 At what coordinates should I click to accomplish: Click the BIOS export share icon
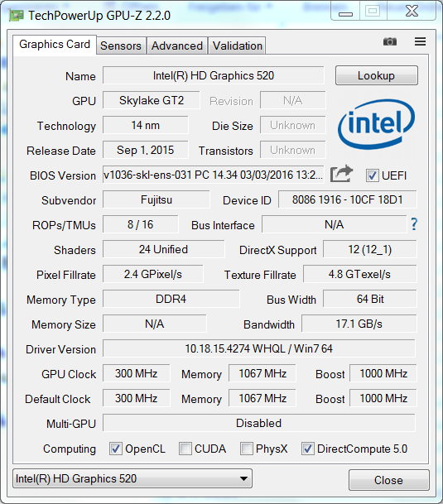[x=342, y=174]
